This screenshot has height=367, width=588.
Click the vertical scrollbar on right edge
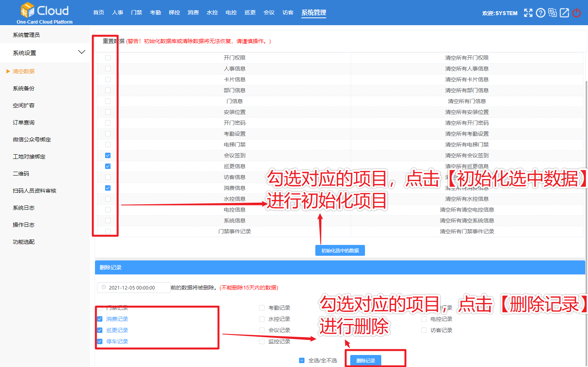point(586,194)
